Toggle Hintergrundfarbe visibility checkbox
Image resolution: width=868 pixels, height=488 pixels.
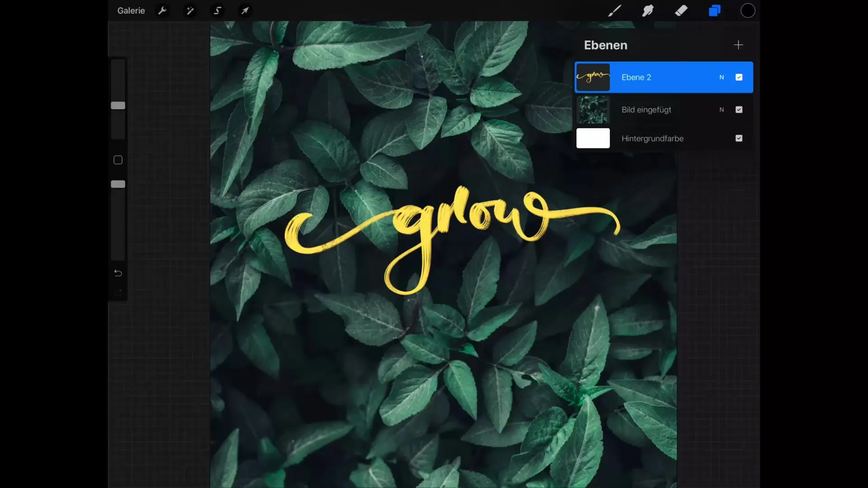739,138
